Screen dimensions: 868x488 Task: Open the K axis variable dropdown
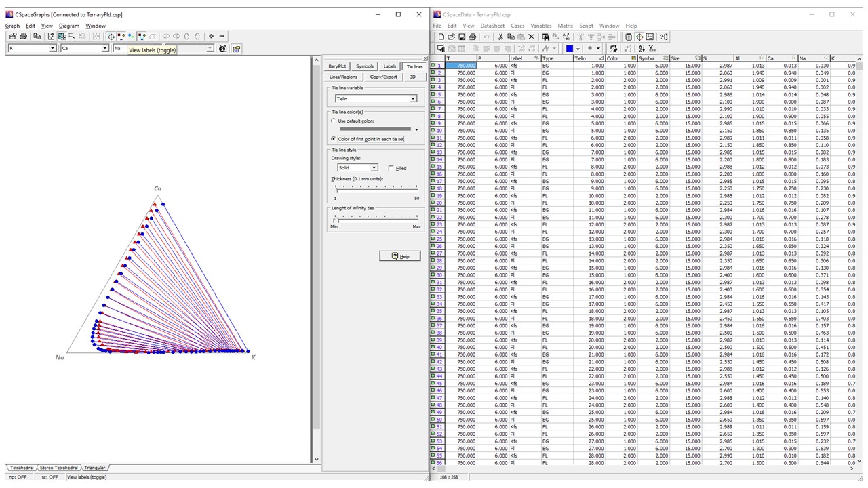(x=52, y=49)
